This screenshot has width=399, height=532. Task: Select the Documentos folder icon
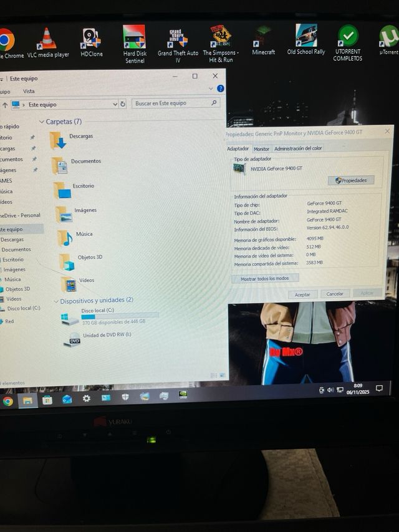click(60, 165)
